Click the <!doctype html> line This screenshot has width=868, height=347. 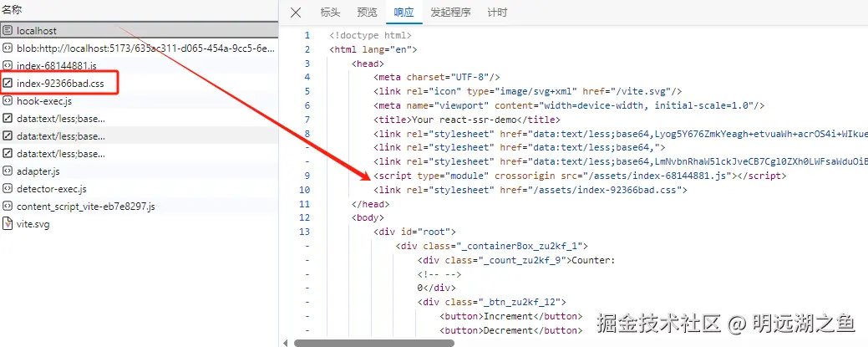click(x=370, y=35)
